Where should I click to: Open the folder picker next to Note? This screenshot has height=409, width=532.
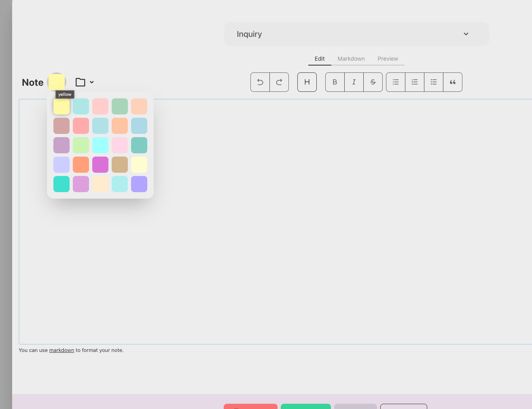point(80,82)
